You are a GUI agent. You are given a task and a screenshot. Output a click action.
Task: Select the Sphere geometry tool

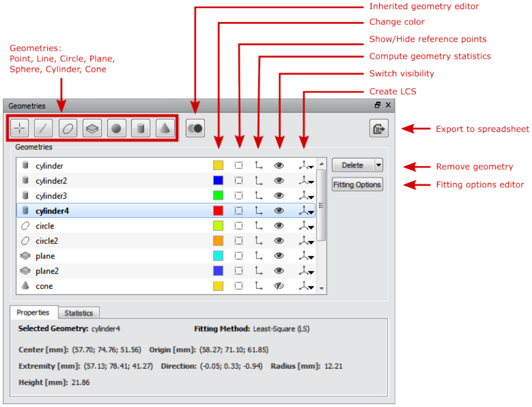coord(116,129)
